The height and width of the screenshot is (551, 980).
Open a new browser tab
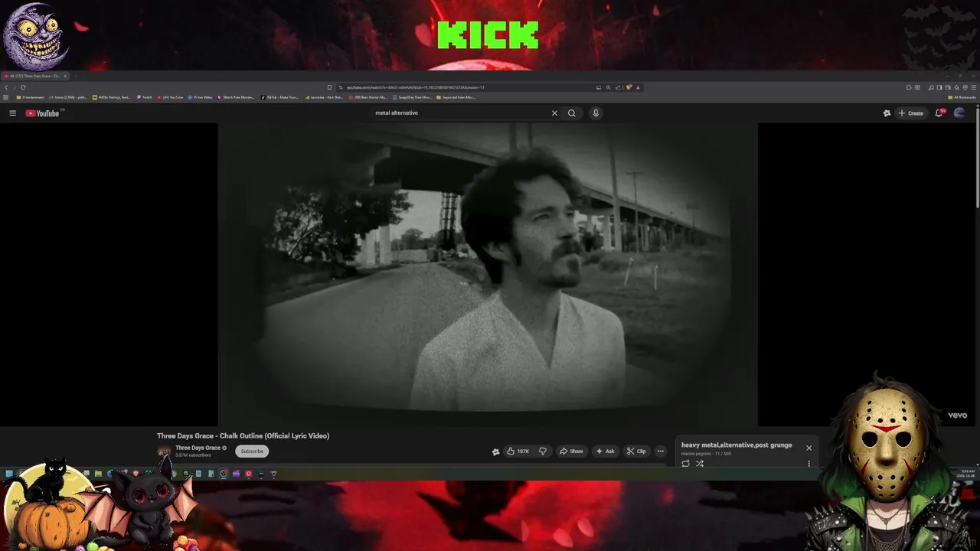pyautogui.click(x=76, y=76)
